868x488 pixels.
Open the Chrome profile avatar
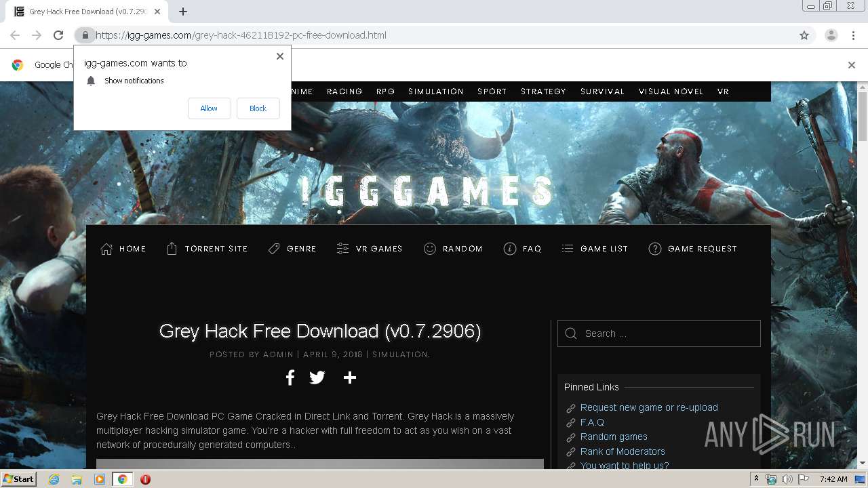[831, 35]
